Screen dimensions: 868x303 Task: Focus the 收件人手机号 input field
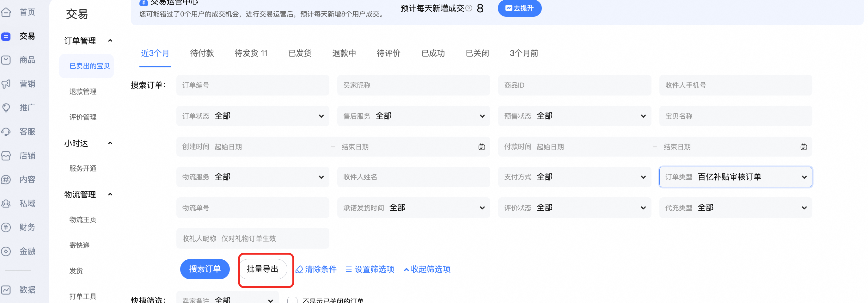736,85
